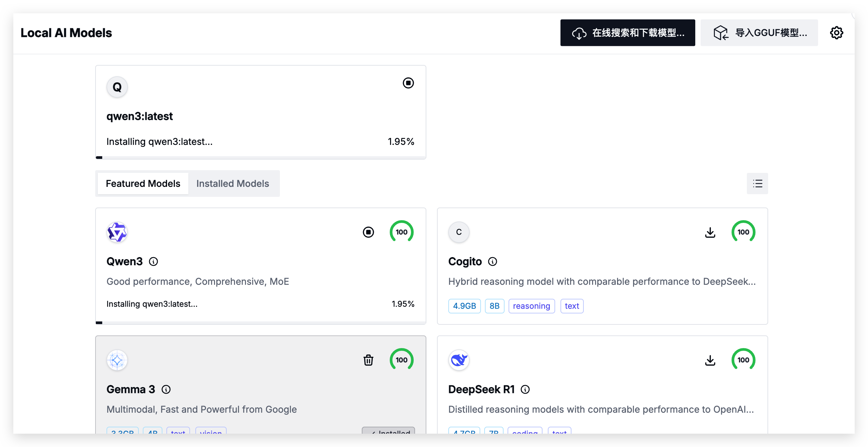
Task: Click the 8B tag on Cogito
Action: point(494,306)
